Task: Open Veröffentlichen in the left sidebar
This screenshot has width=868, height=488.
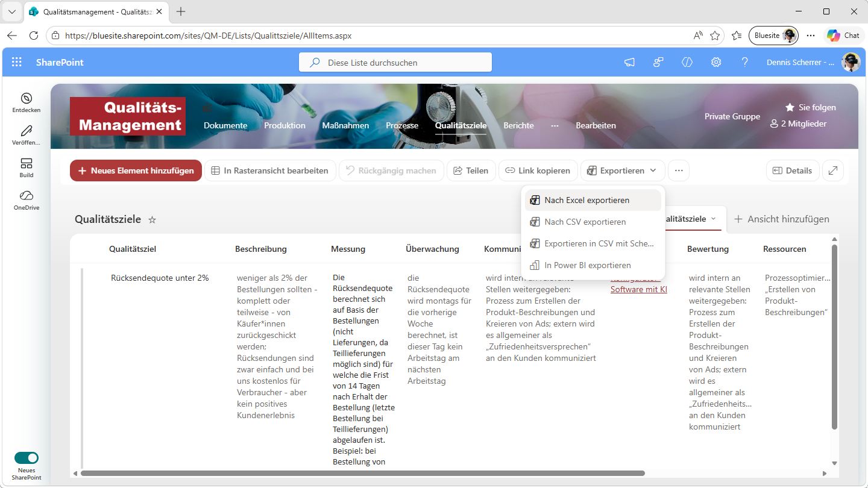Action: [26, 131]
